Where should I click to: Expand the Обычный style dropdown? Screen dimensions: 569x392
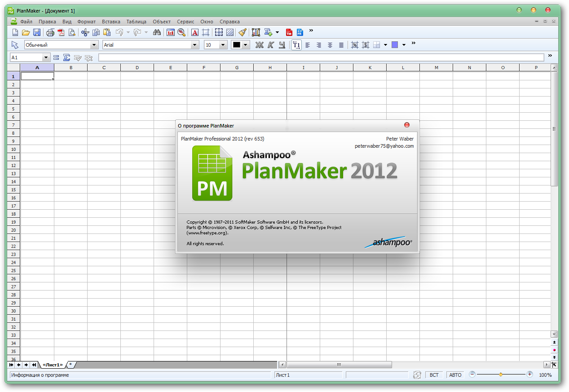pyautogui.click(x=94, y=45)
